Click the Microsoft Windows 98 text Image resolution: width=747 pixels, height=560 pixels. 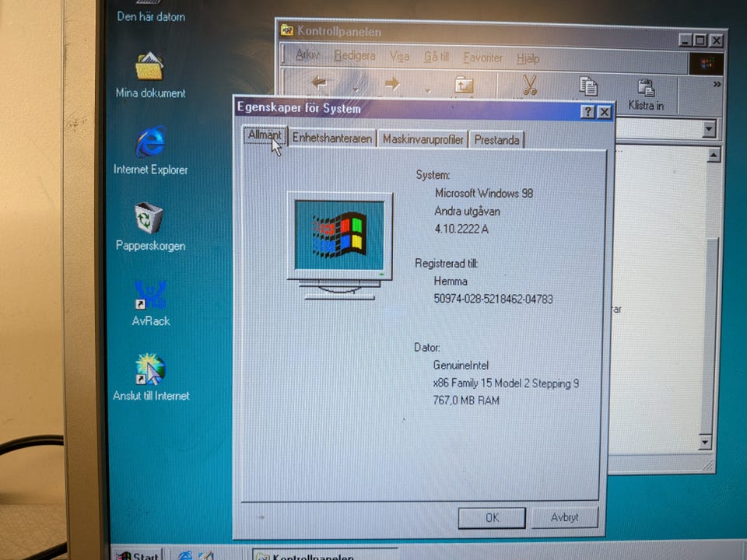[483, 193]
